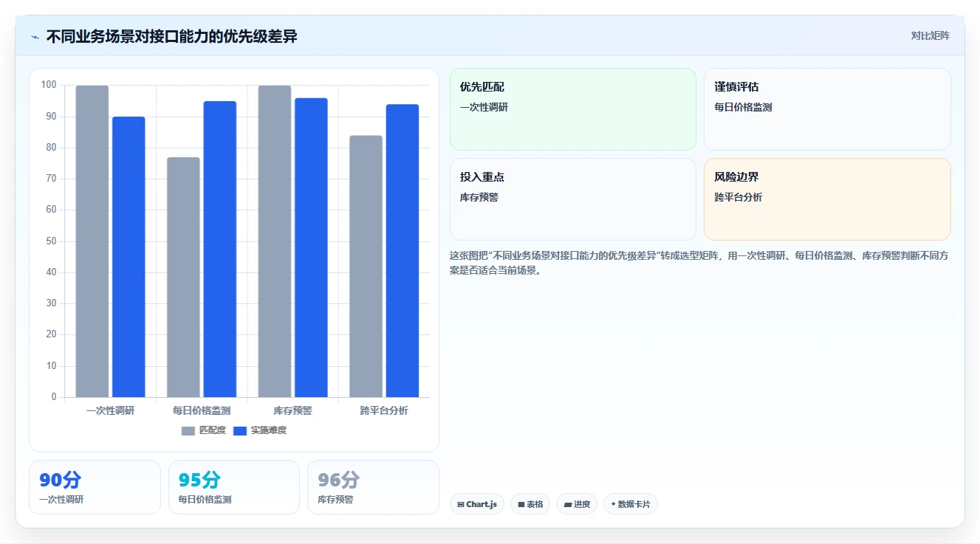Screen dimensions: 980x544
Task: Toggle the 匹配度 legend entry
Action: point(204,430)
